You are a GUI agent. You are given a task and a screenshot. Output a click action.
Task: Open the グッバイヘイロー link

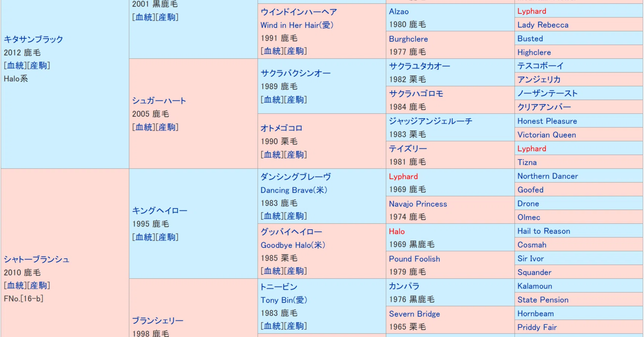point(291,232)
